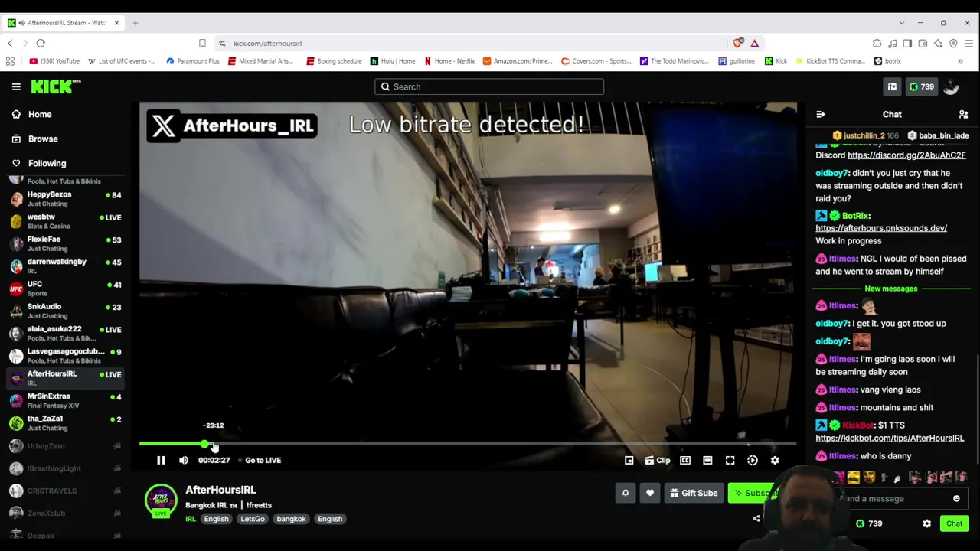Open the picture-in-picture mini player icon
980x551 pixels.
pyautogui.click(x=629, y=460)
